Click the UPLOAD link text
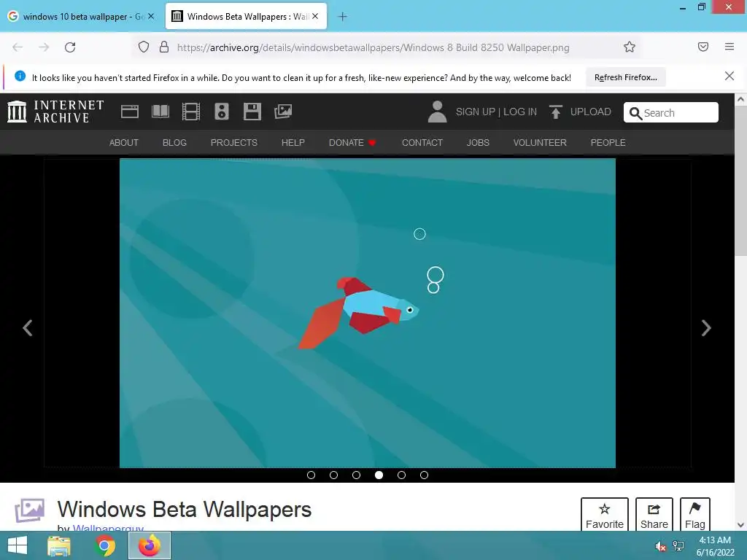Screen dimensions: 747x560 pos(591,112)
